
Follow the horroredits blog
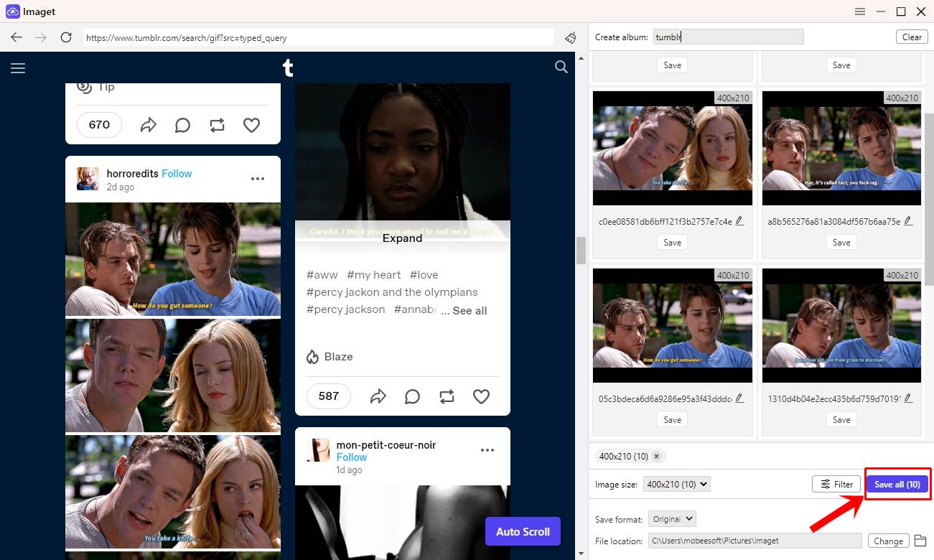click(x=177, y=173)
